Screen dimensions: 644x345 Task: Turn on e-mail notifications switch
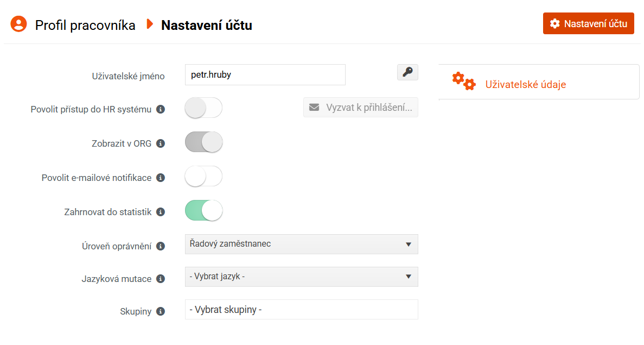(203, 177)
